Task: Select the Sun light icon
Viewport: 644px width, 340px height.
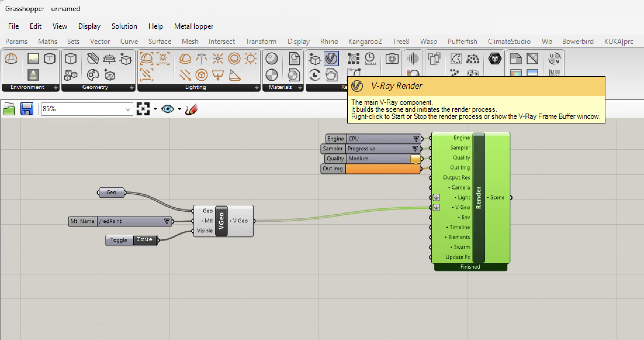Action: tap(250, 59)
